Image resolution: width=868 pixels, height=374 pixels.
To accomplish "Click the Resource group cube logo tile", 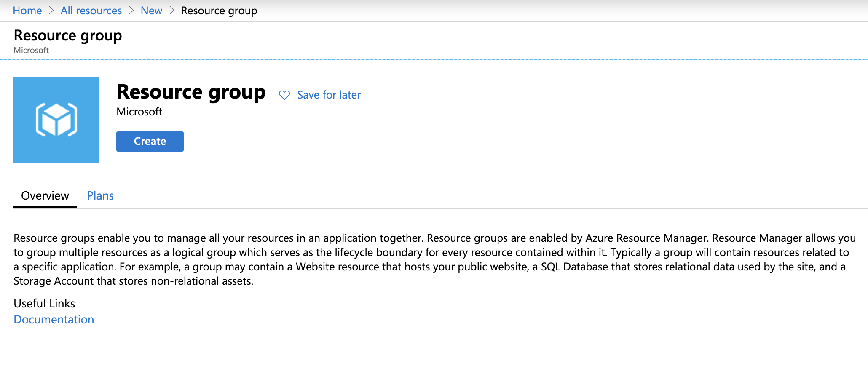I will (56, 120).
